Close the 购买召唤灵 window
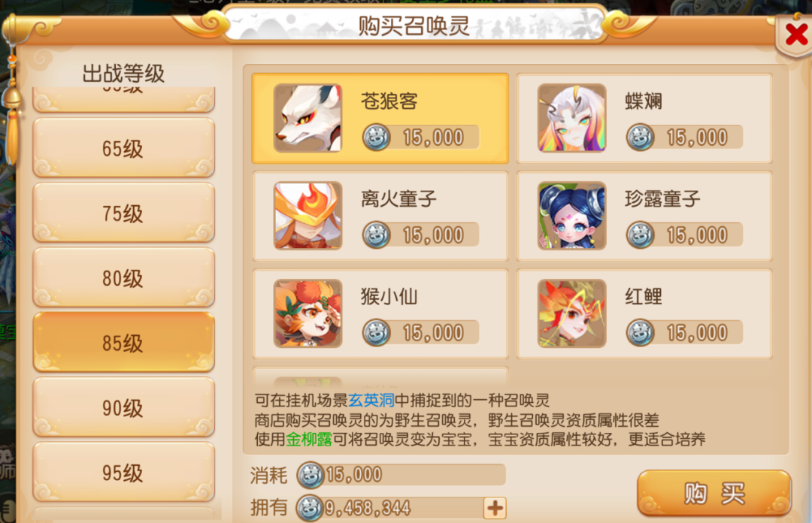Screen dimensions: 812x523 tap(796, 35)
